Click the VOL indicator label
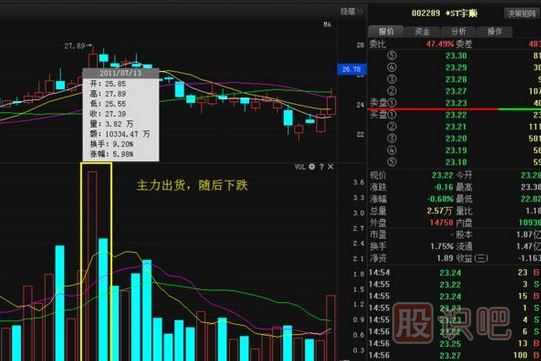 pos(300,167)
